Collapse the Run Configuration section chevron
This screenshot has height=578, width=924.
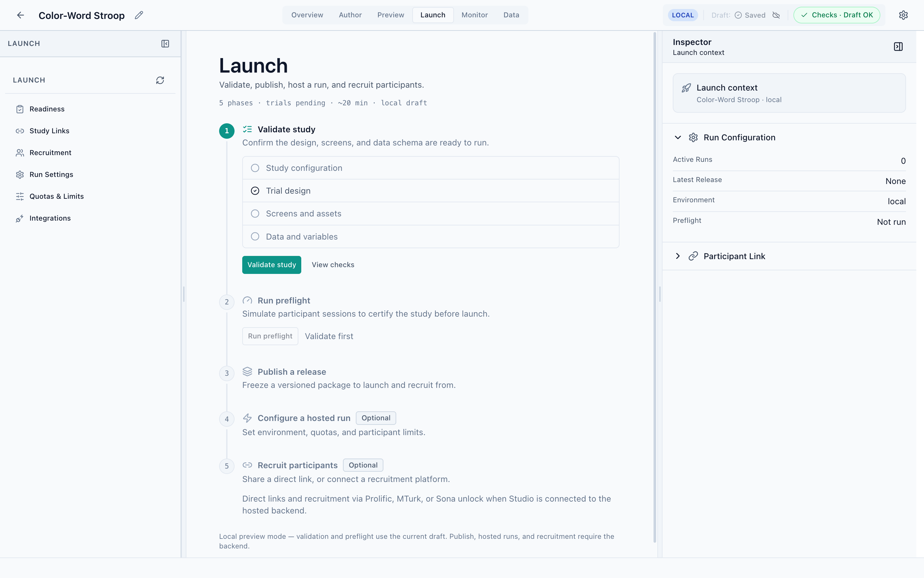pos(678,138)
